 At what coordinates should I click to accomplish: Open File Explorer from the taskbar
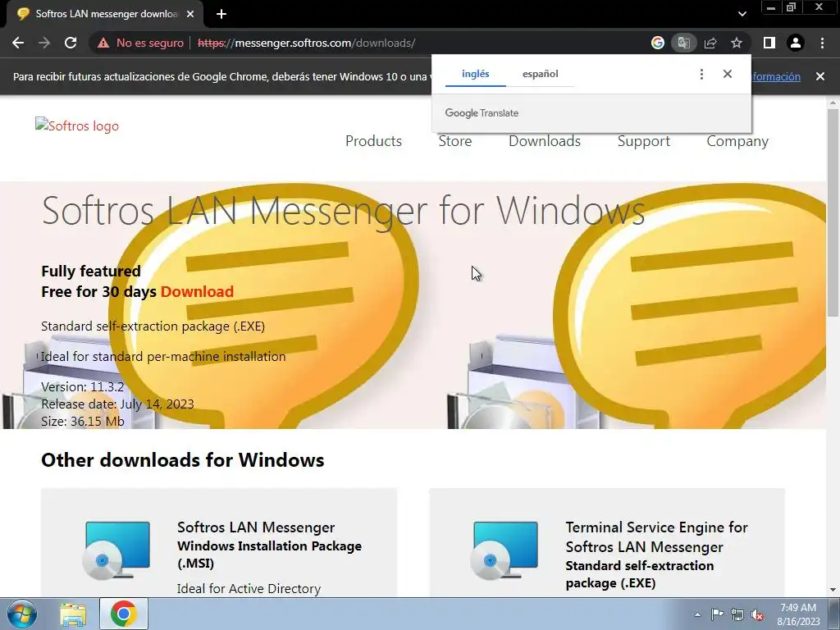tap(73, 614)
